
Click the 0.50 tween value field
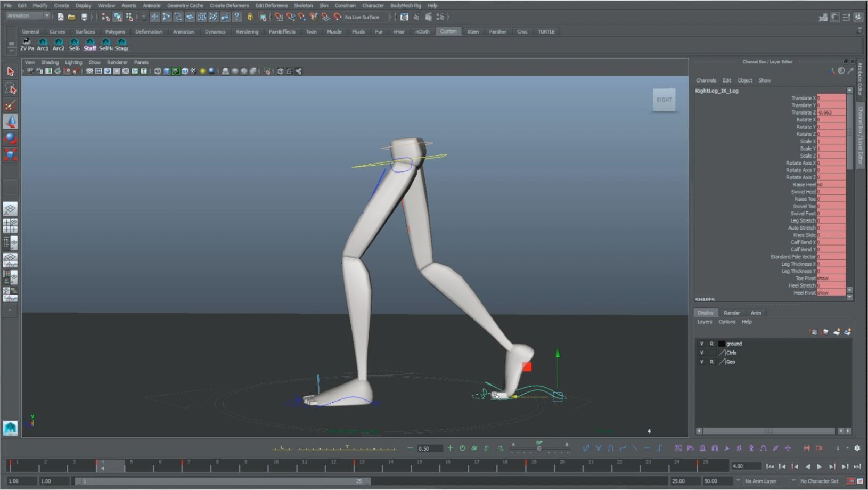(430, 448)
